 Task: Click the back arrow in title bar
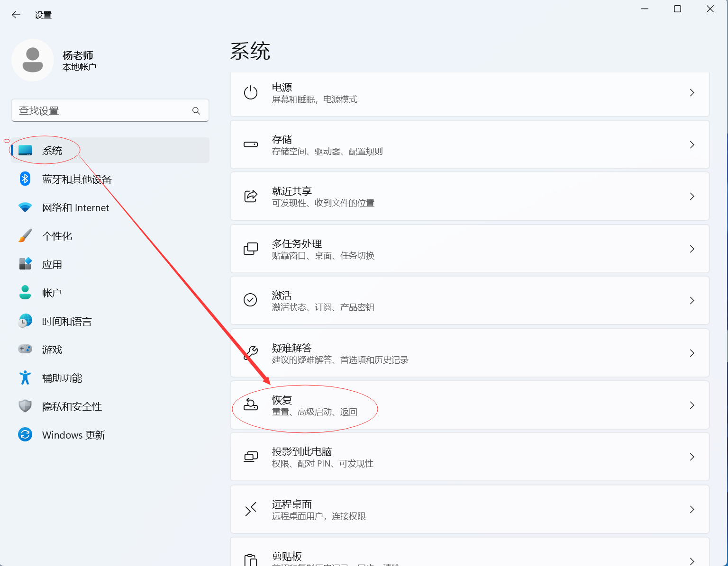click(16, 15)
